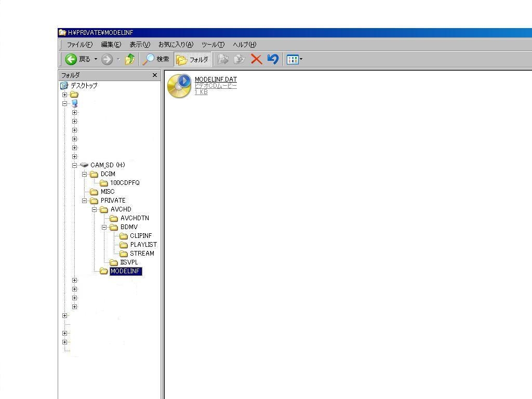
Task: Click the PLAYLIST folder icon
Action: [124, 245]
